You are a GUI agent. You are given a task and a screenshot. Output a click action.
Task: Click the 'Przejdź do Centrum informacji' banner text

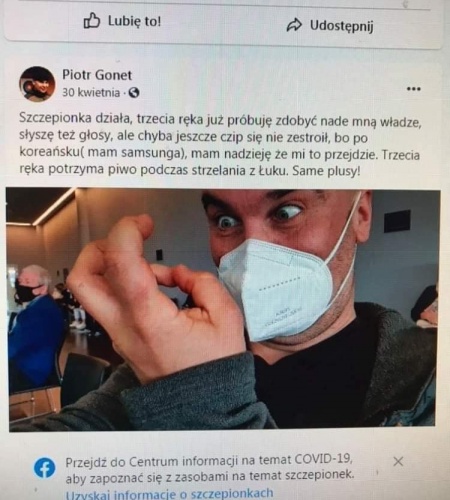[209, 468]
